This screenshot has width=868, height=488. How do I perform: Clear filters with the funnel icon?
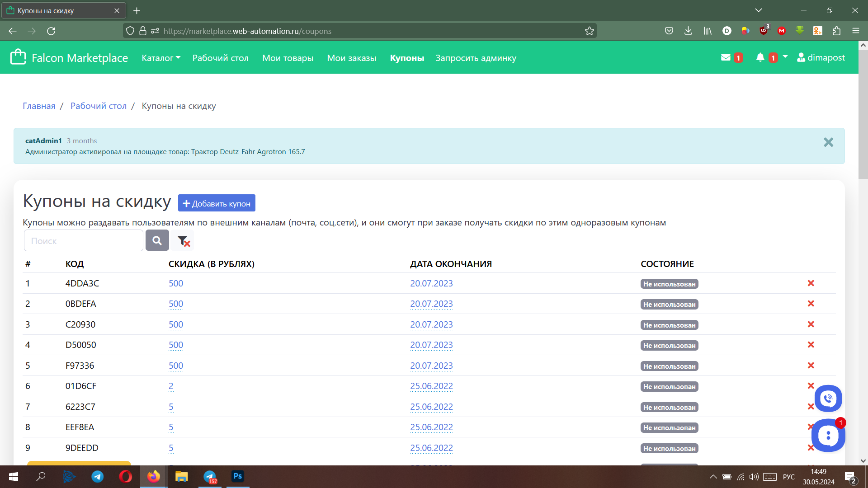[182, 240]
